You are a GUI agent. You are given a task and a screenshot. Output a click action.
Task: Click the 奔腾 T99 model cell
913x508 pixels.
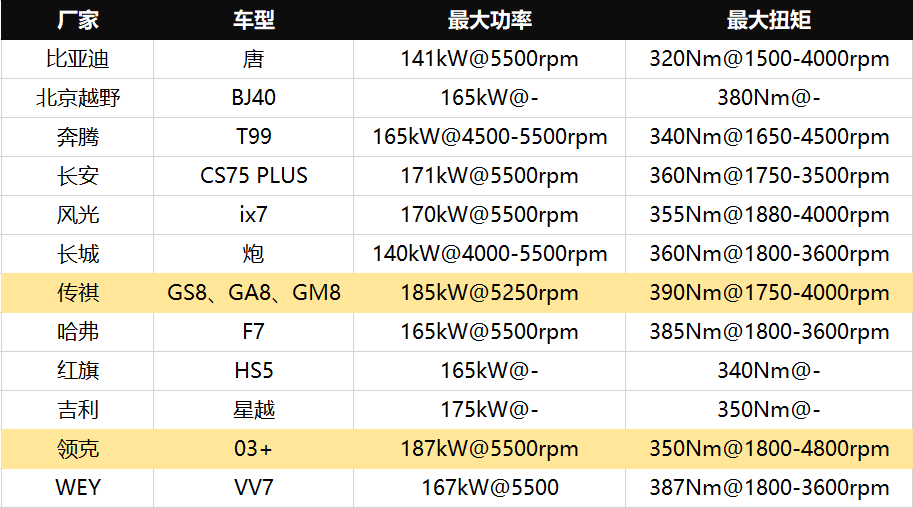253,137
